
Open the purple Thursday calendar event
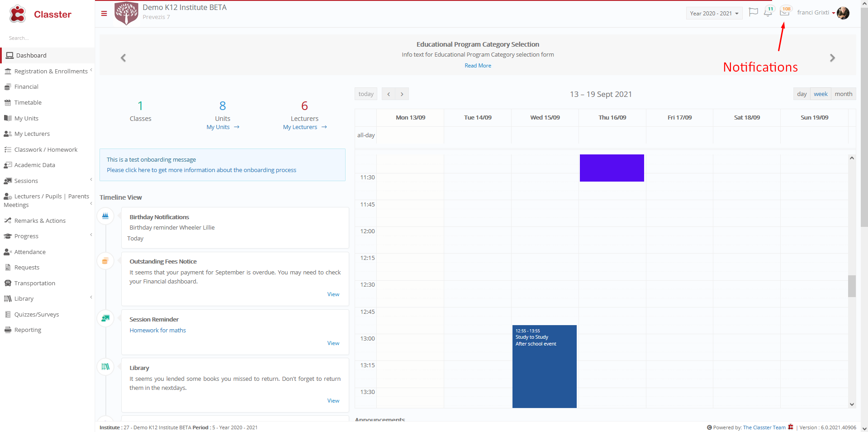pos(612,168)
